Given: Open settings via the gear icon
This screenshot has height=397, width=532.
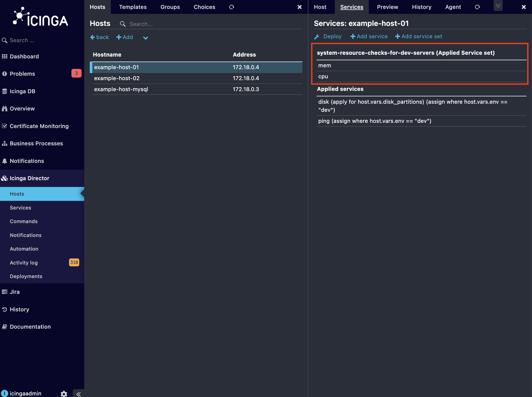Looking at the screenshot, I should point(64,394).
